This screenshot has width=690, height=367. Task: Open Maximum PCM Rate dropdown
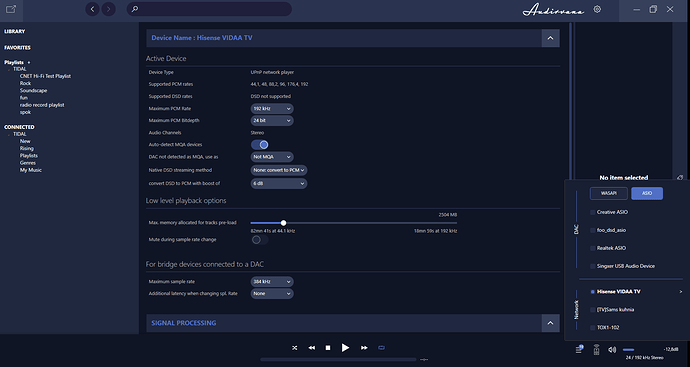coord(272,109)
